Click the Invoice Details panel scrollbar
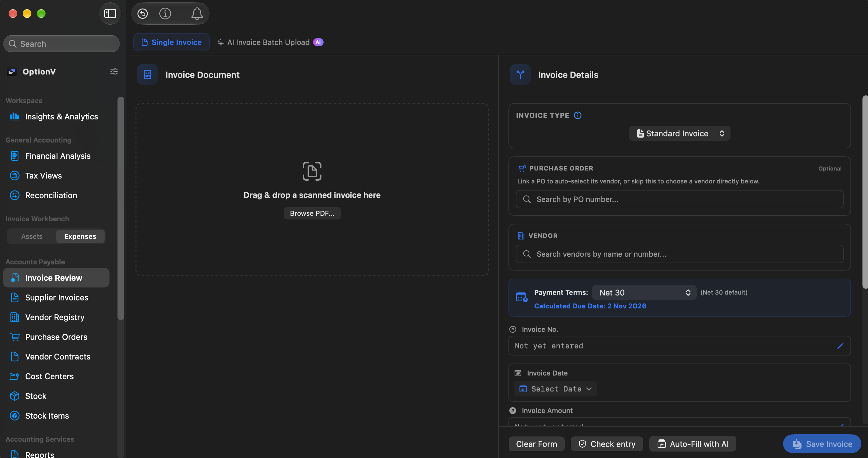This screenshot has width=868, height=458. click(x=865, y=192)
